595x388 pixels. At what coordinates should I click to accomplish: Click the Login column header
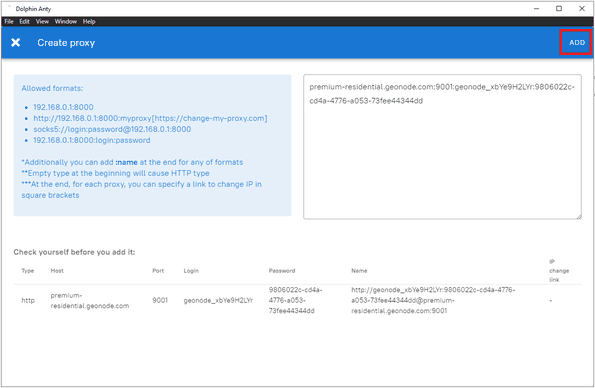pyautogui.click(x=191, y=271)
